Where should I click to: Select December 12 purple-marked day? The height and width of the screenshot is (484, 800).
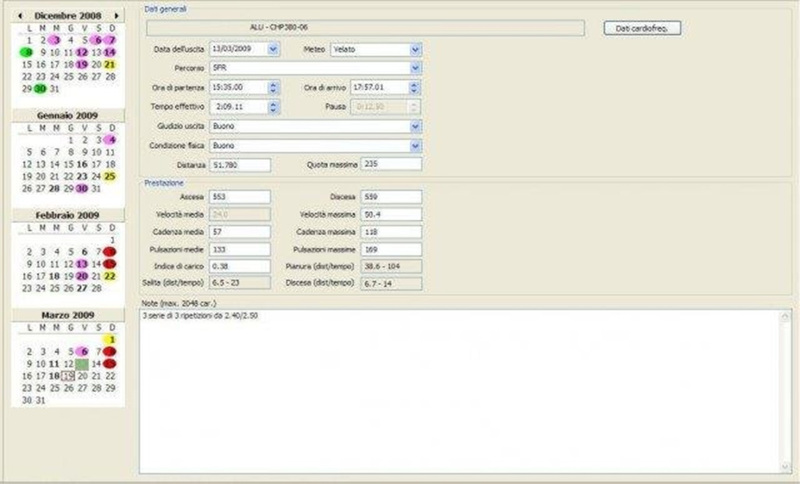point(82,52)
